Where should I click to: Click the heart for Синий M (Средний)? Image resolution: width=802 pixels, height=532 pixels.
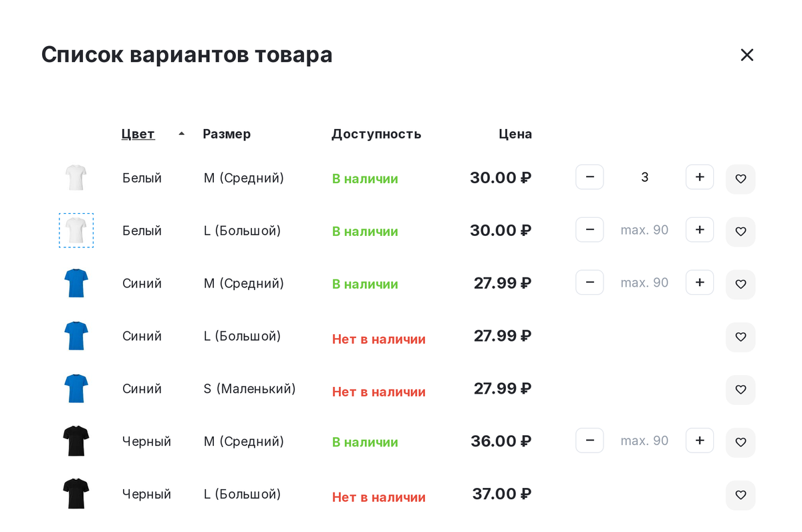tap(741, 284)
